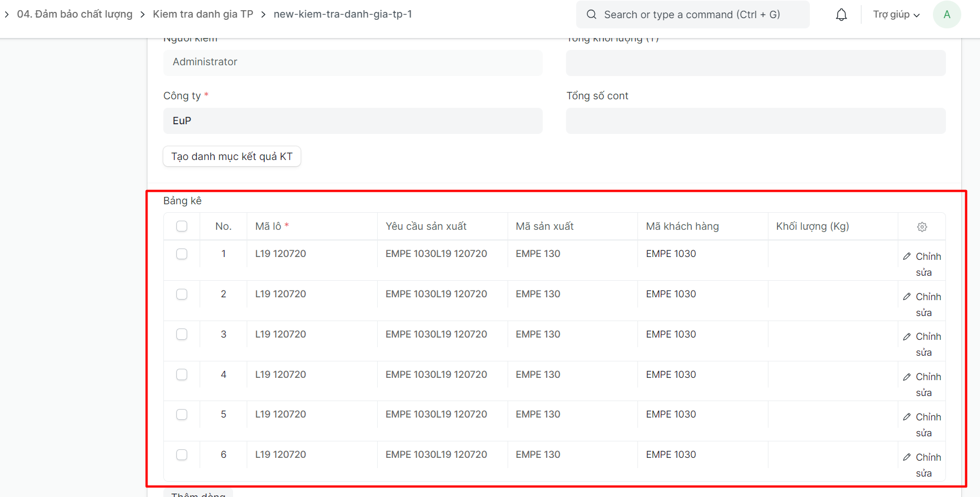980x497 pixels.
Task: Expand the Trợ giúp help dropdown
Action: point(896,15)
